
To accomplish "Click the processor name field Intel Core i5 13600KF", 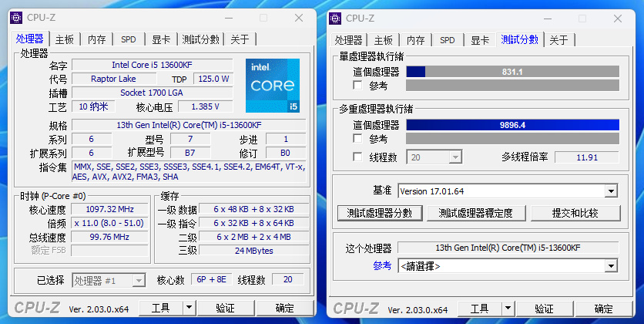I will coord(153,65).
